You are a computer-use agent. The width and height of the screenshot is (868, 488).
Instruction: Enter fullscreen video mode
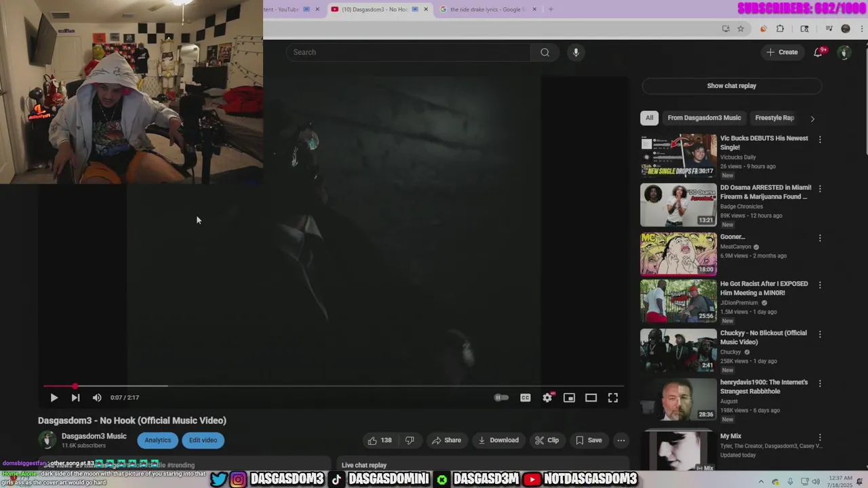(612, 398)
